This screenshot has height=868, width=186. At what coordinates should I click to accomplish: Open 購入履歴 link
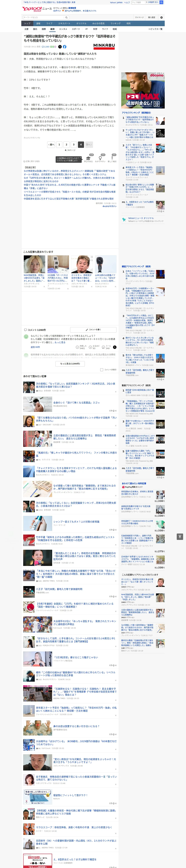(x=152, y=17)
